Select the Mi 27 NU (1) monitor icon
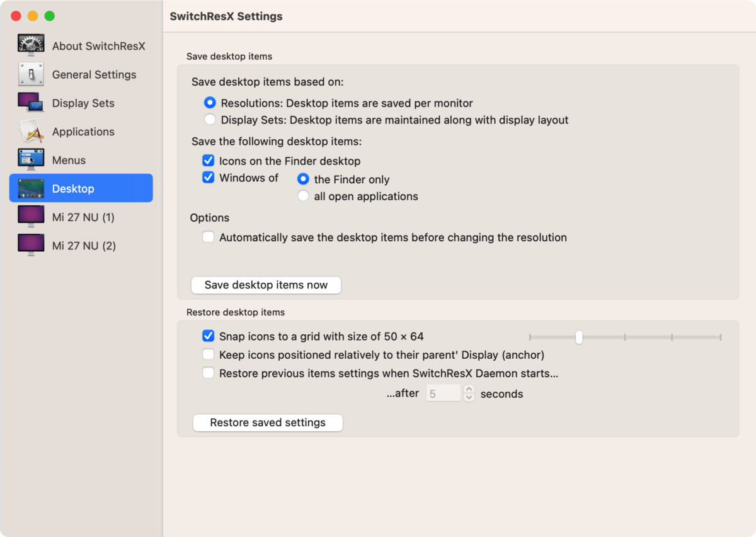The image size is (756, 537). [31, 217]
